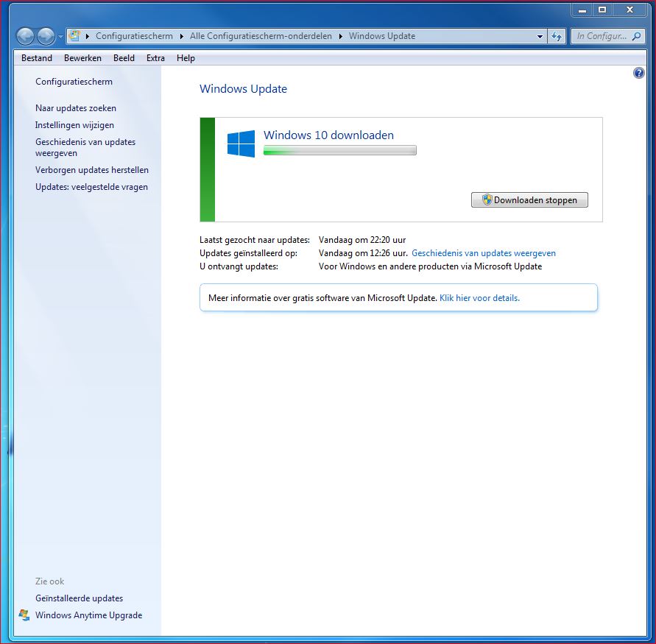Click Naar updates zoeken
Image resolution: width=656 pixels, height=644 pixels.
pyautogui.click(x=76, y=108)
